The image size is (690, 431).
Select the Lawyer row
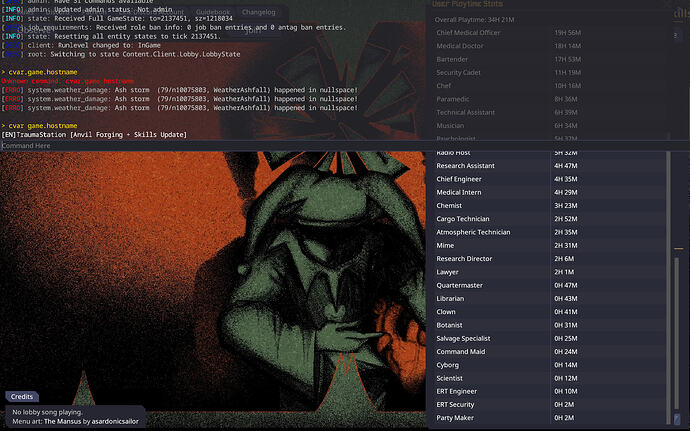[x=550, y=272]
